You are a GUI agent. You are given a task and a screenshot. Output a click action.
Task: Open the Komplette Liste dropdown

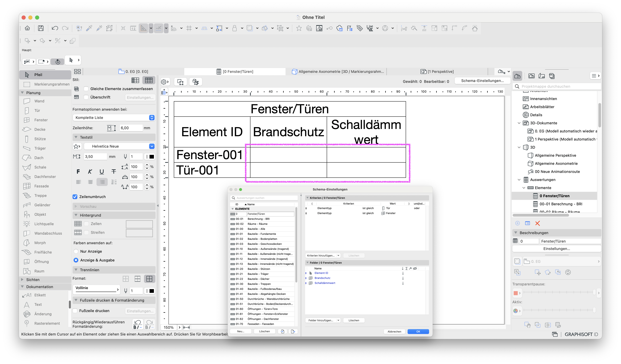tap(114, 117)
